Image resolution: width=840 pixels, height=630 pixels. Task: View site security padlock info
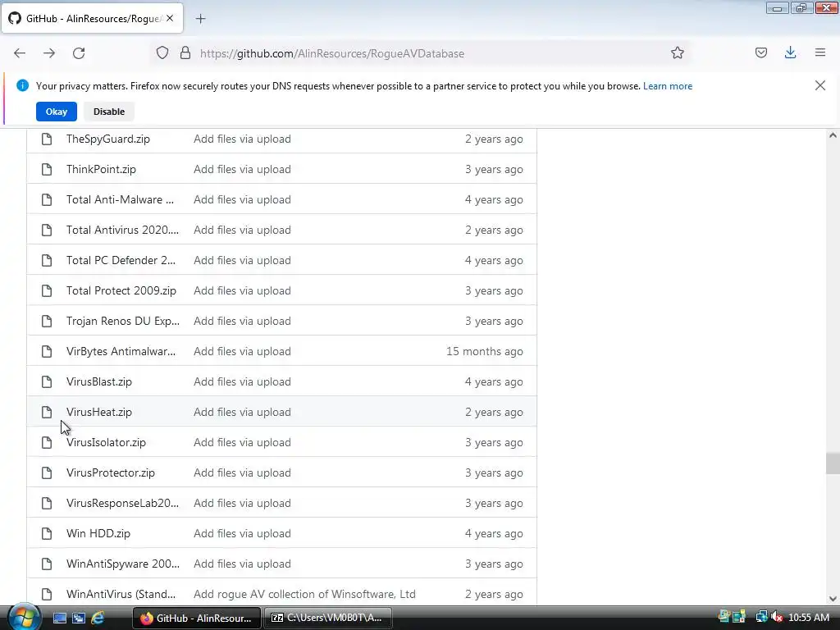(x=185, y=53)
